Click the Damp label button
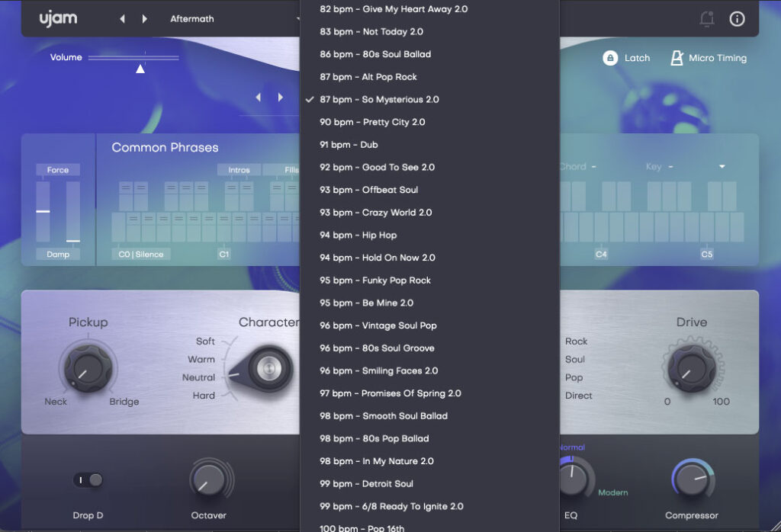This screenshot has width=781, height=532. coord(58,255)
